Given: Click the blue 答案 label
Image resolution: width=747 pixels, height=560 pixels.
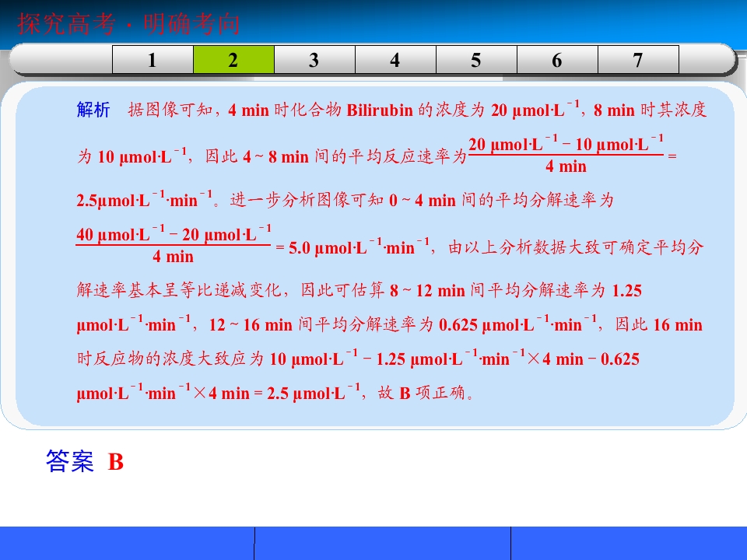Looking at the screenshot, I should tap(70, 461).
